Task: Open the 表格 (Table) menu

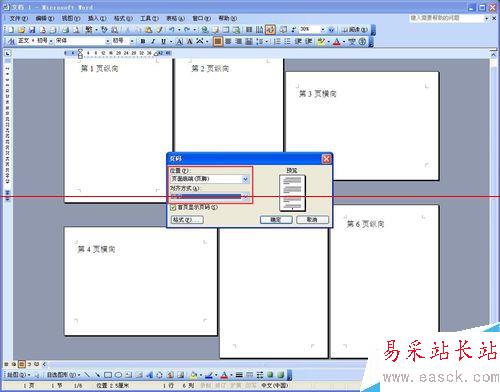Action: coord(175,18)
